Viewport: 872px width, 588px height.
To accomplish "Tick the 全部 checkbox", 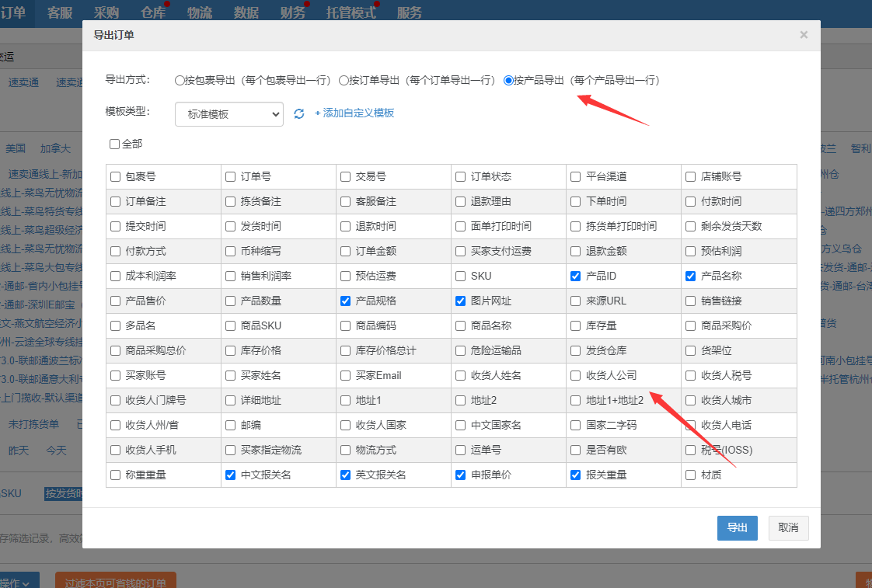I will point(114,144).
